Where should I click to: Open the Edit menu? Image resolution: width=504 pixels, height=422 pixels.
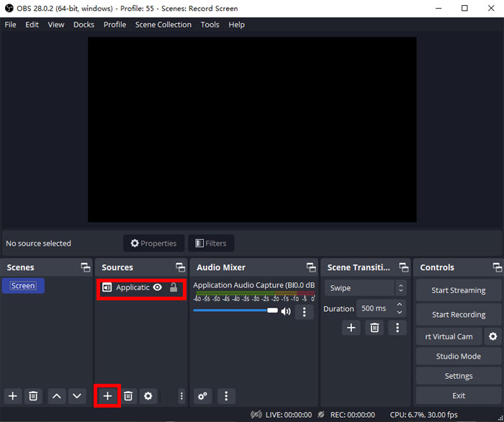click(32, 24)
